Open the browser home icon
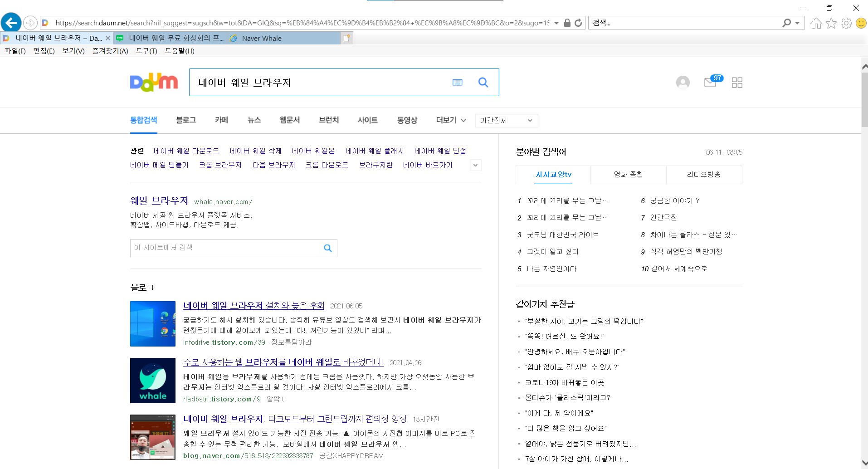This screenshot has height=469, width=868. tap(816, 23)
